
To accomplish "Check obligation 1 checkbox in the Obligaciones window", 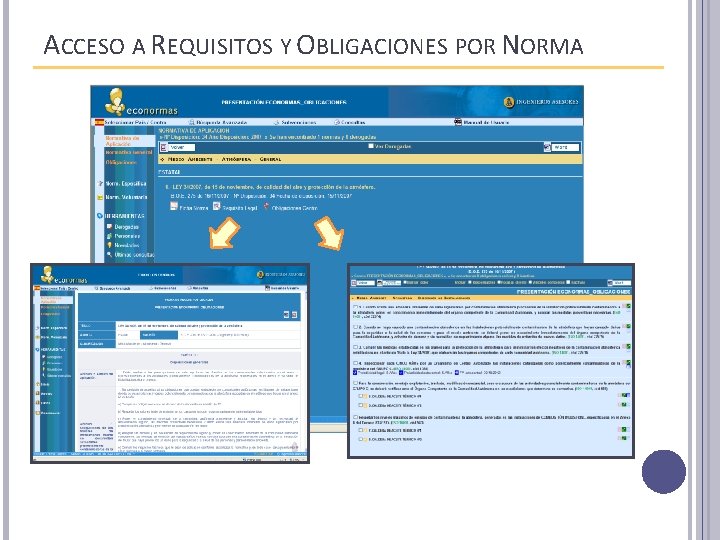I will [355, 307].
